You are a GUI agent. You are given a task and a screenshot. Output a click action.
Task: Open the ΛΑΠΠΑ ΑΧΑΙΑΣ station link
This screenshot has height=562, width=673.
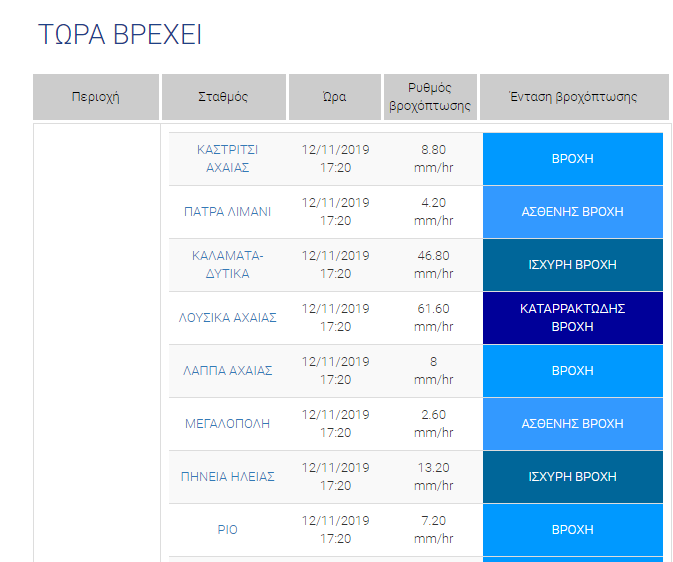[227, 371]
